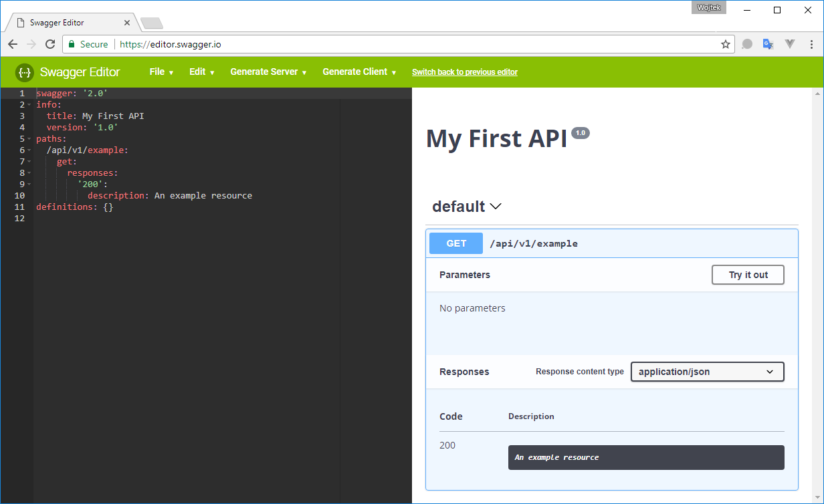Click Switch back to previous editor link
Viewport: 824px width, 504px height.
tap(464, 72)
